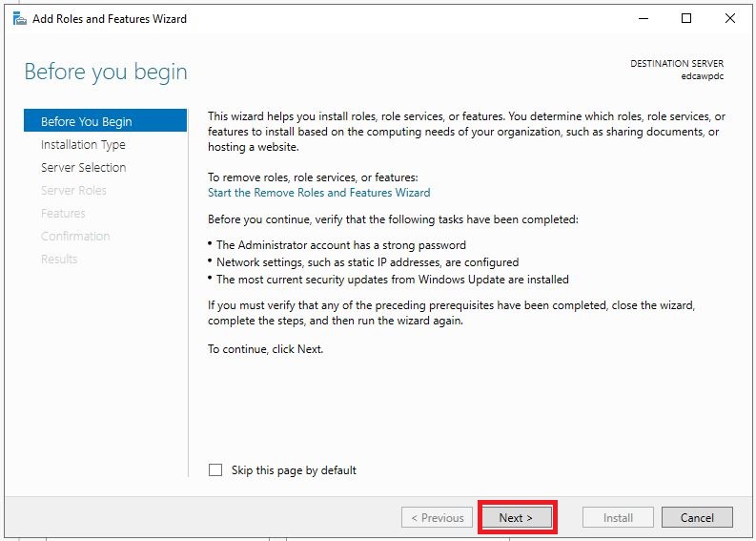Select Confirmation in sidebar
This screenshot has height=541, width=756.
pyautogui.click(x=75, y=236)
